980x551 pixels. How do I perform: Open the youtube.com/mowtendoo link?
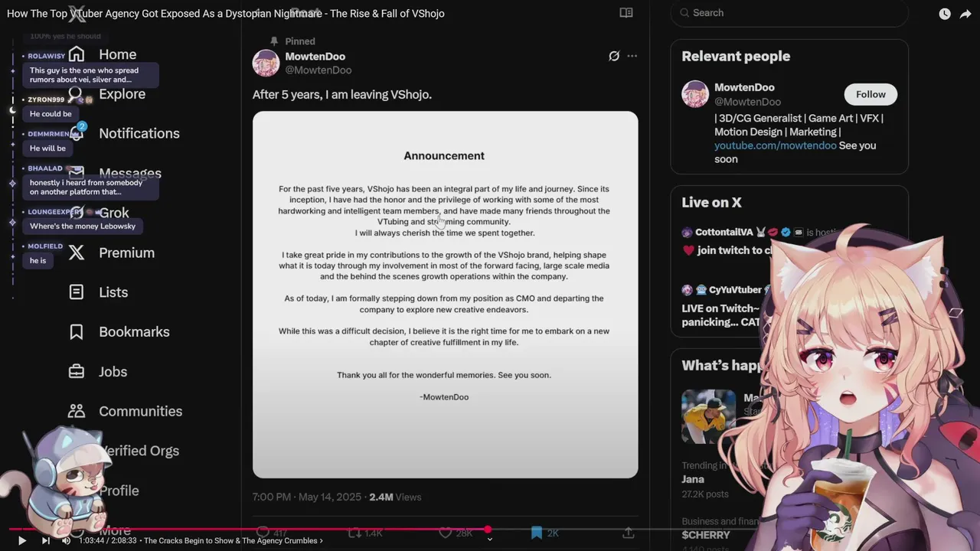click(775, 145)
